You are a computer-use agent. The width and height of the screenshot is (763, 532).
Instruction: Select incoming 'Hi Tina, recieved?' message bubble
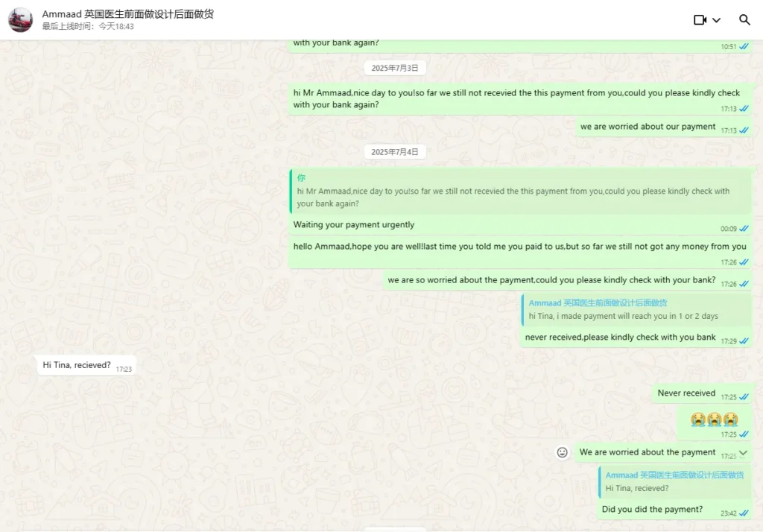click(x=77, y=365)
